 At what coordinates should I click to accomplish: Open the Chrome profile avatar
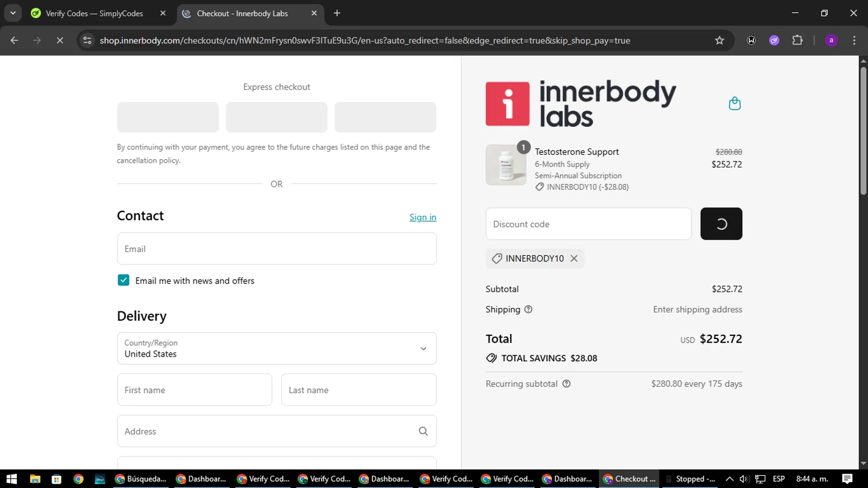coord(831,41)
